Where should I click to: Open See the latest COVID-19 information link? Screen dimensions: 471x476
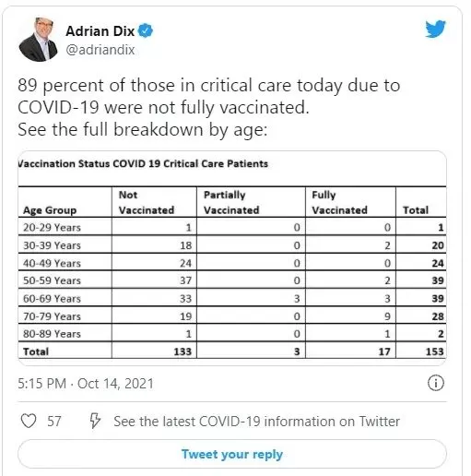pyautogui.click(x=257, y=422)
